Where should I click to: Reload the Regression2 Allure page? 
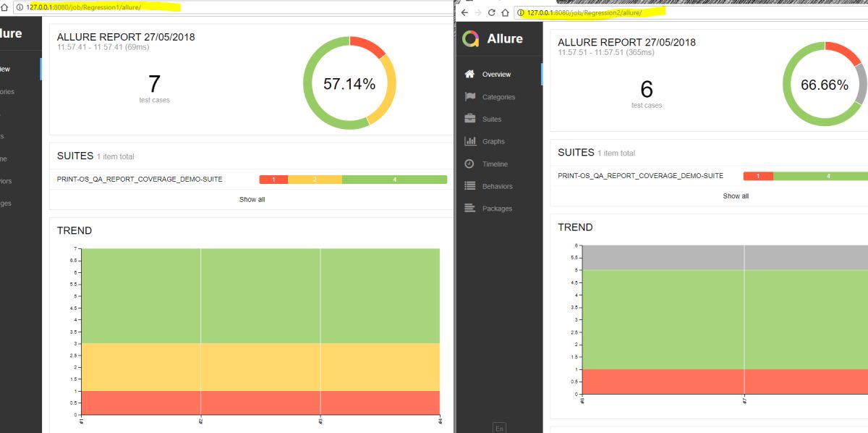(492, 12)
